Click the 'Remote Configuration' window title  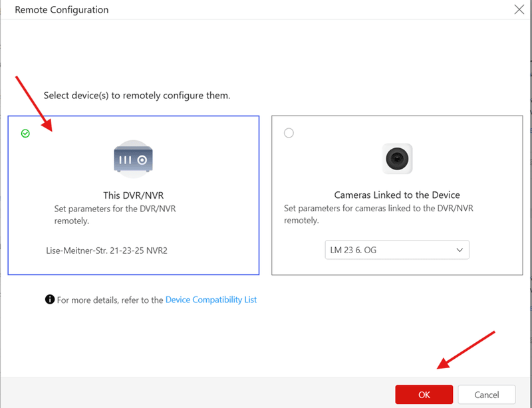coord(62,10)
